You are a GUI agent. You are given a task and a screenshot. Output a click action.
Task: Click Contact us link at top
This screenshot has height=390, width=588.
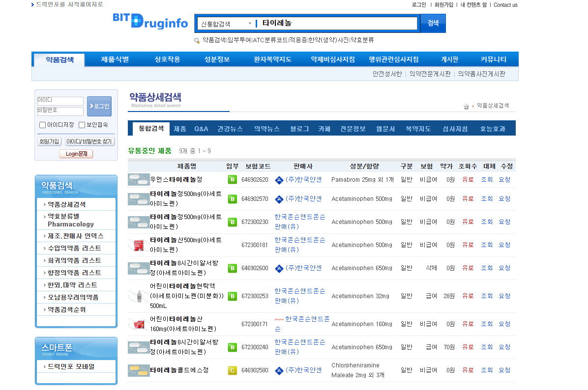[x=505, y=5]
